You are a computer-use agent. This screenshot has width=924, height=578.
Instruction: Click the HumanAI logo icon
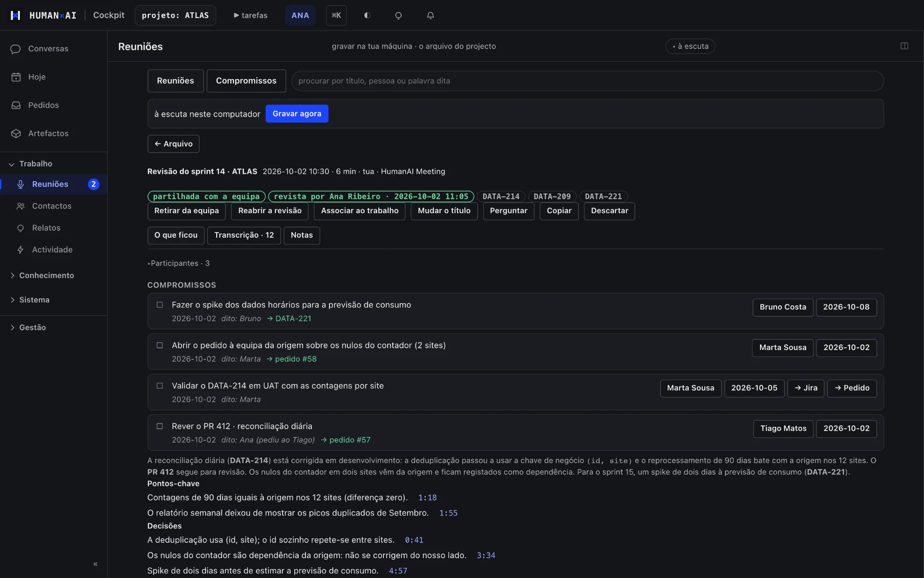point(15,15)
